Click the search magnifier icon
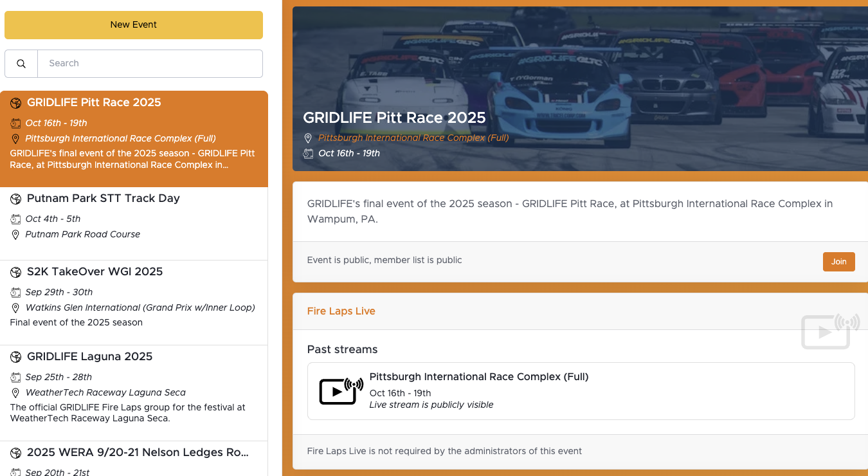 (21, 63)
